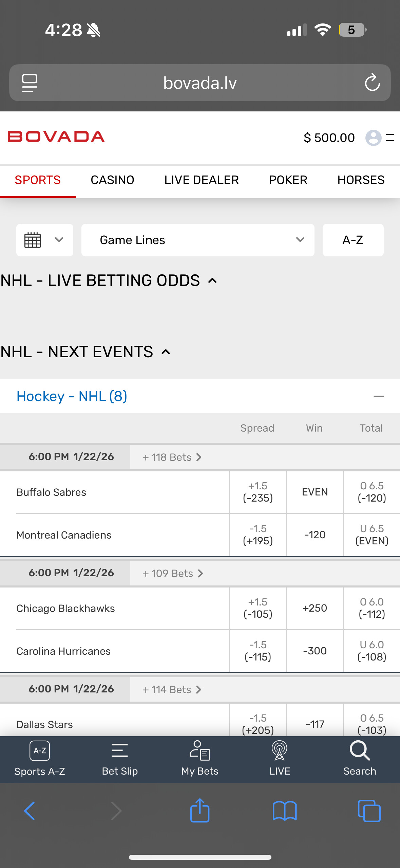The height and width of the screenshot is (868, 400).
Task: Select Carolina Hurricanes -300 win odds
Action: tap(315, 651)
